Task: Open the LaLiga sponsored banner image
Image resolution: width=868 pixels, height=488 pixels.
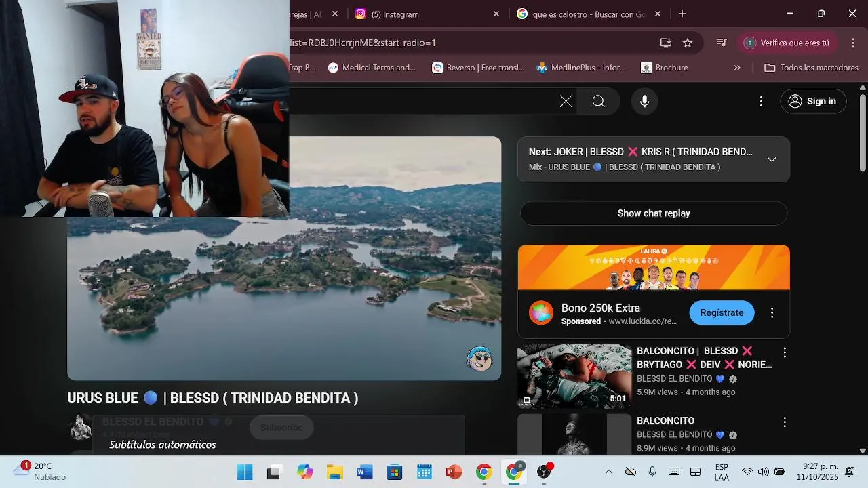Action: (654, 267)
